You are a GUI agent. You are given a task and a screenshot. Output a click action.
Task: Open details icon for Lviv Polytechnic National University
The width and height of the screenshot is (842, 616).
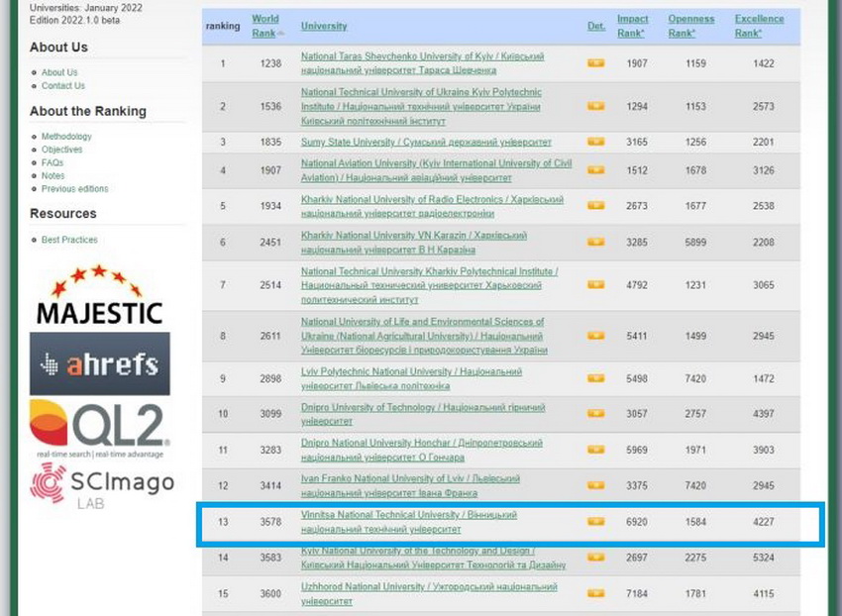click(595, 379)
